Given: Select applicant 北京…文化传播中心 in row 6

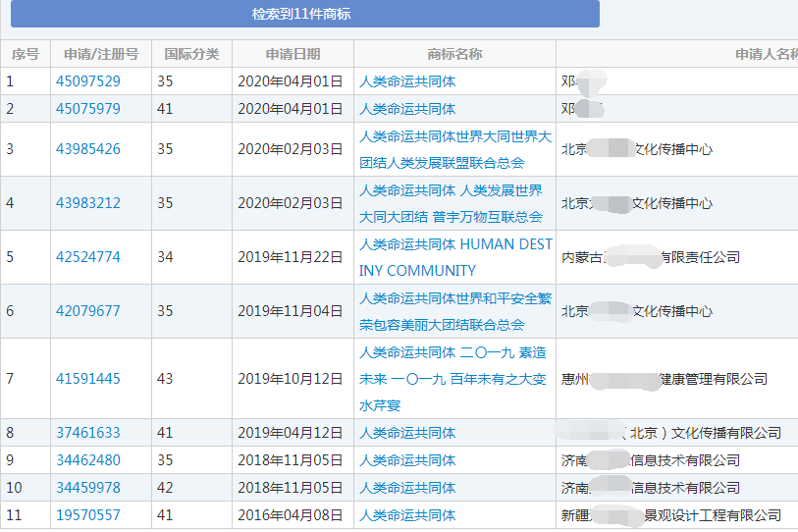Looking at the screenshot, I should point(637,311).
